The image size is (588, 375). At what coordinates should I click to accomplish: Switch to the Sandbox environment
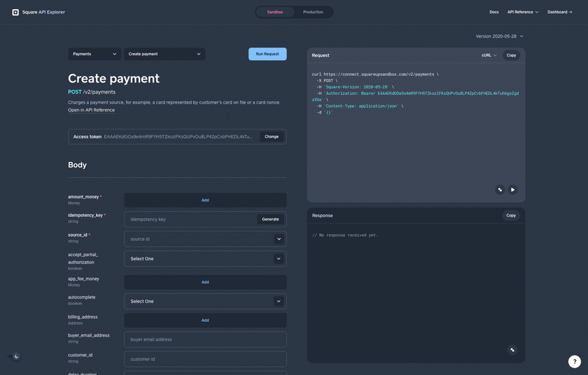tap(275, 12)
